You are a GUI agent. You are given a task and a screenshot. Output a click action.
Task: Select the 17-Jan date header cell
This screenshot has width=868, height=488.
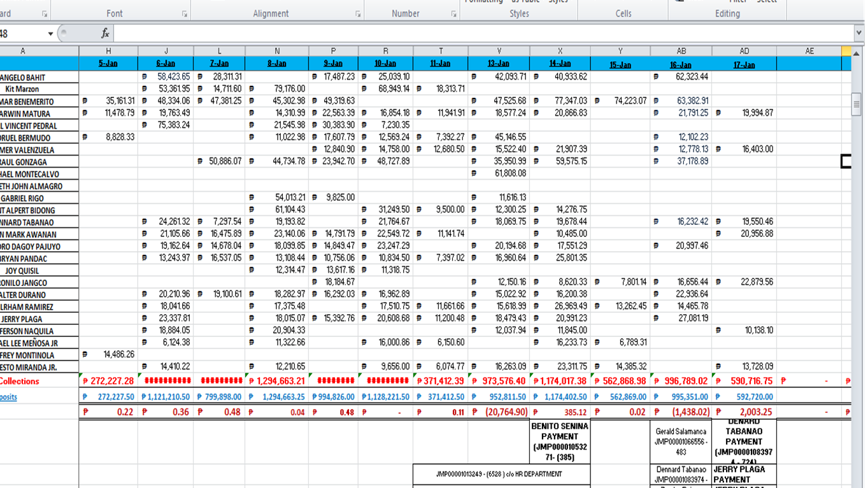point(744,65)
